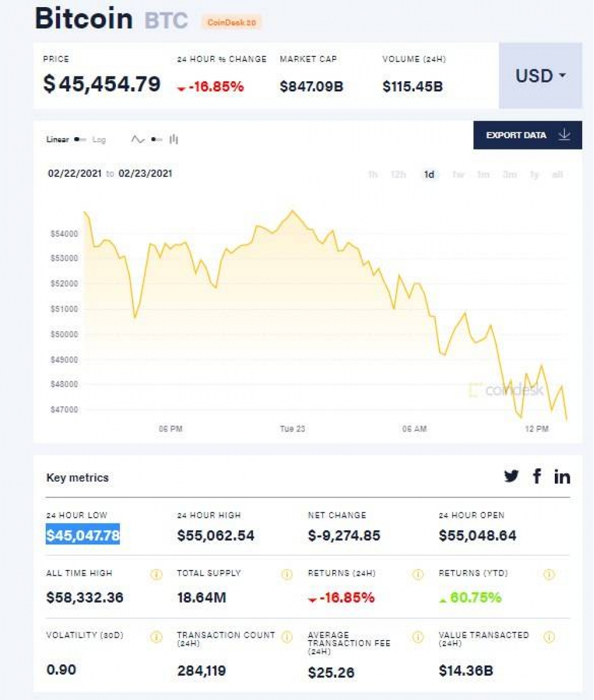Image resolution: width=594 pixels, height=700 pixels.
Task: Click the info icon beside Value Transacted
Action: click(x=549, y=637)
